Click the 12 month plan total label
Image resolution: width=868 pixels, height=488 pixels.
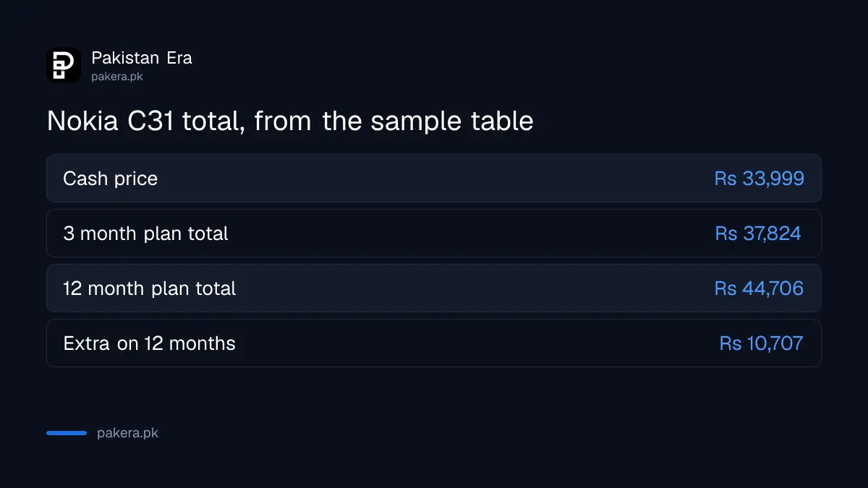(150, 288)
